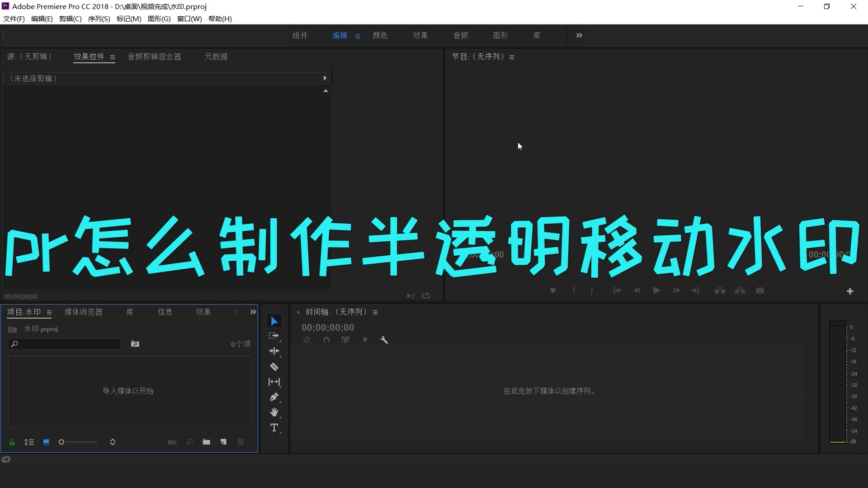Click the Extract button in program monitor
Viewport: 868px width, 488px height.
740,291
